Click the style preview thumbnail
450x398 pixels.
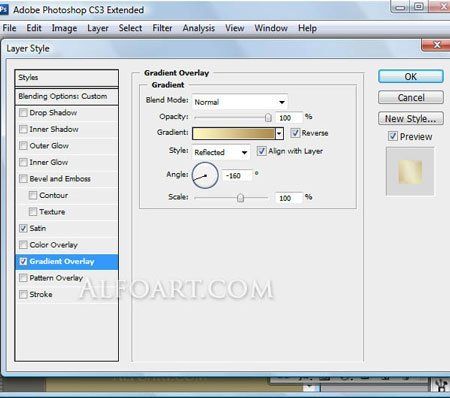pyautogui.click(x=410, y=171)
